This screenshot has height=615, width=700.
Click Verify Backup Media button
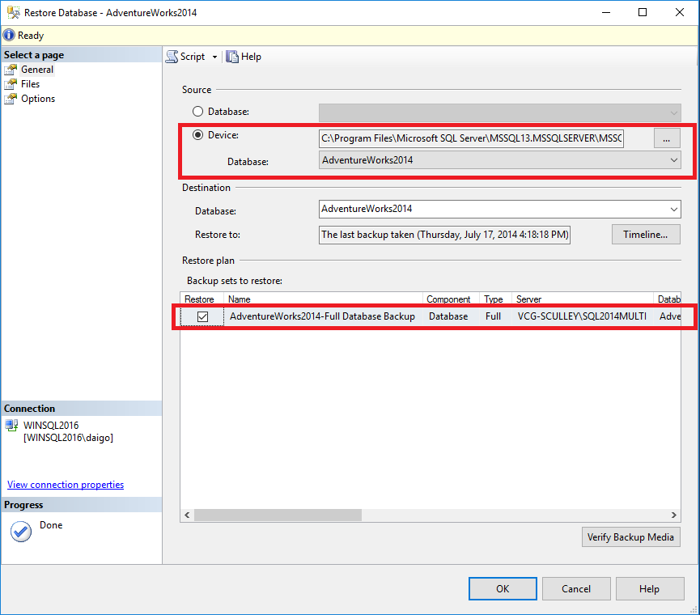coord(630,537)
